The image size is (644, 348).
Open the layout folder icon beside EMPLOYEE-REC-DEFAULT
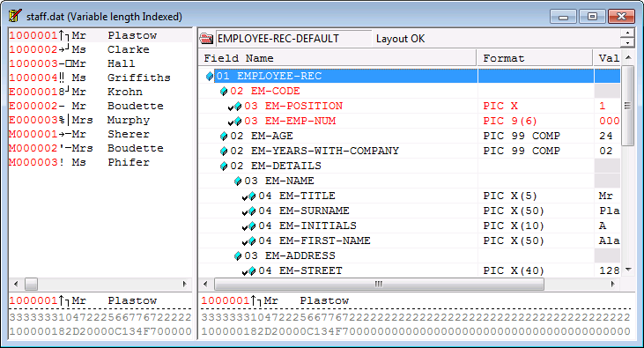pyautogui.click(x=206, y=39)
